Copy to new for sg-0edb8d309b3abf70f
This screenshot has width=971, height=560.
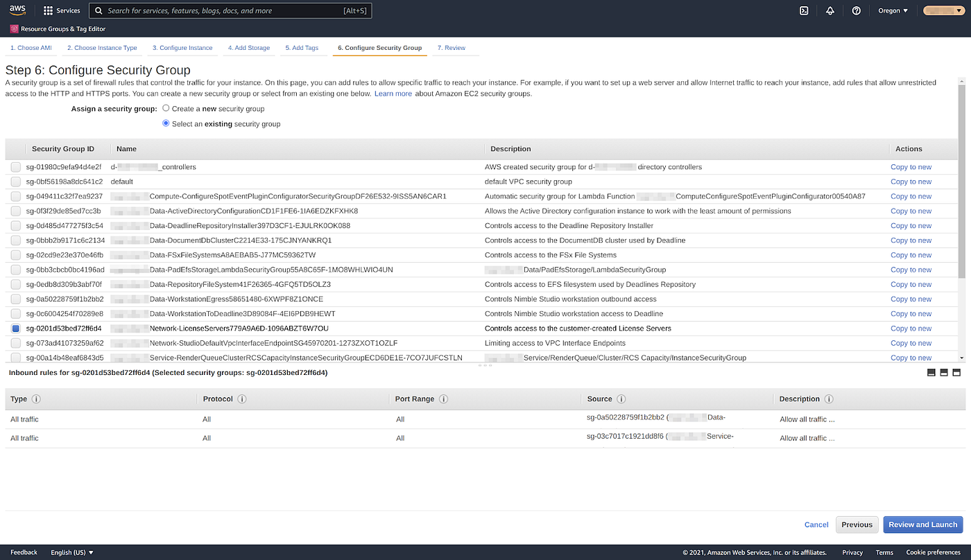point(911,284)
